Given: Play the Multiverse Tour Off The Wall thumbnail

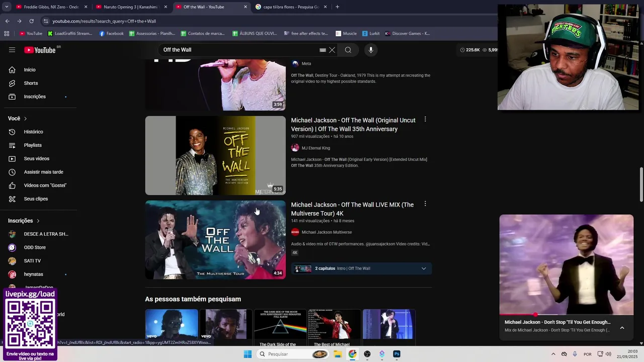Looking at the screenshot, I should tap(215, 240).
